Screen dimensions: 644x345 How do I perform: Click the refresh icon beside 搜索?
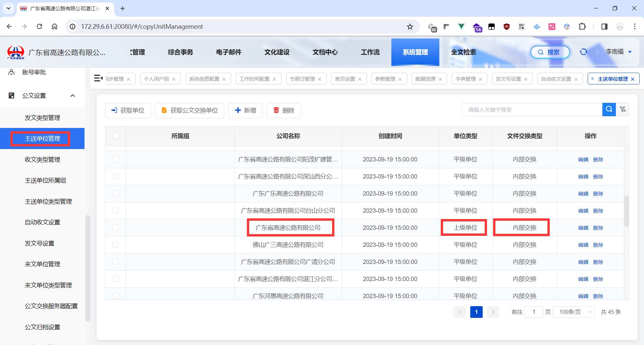584,52
